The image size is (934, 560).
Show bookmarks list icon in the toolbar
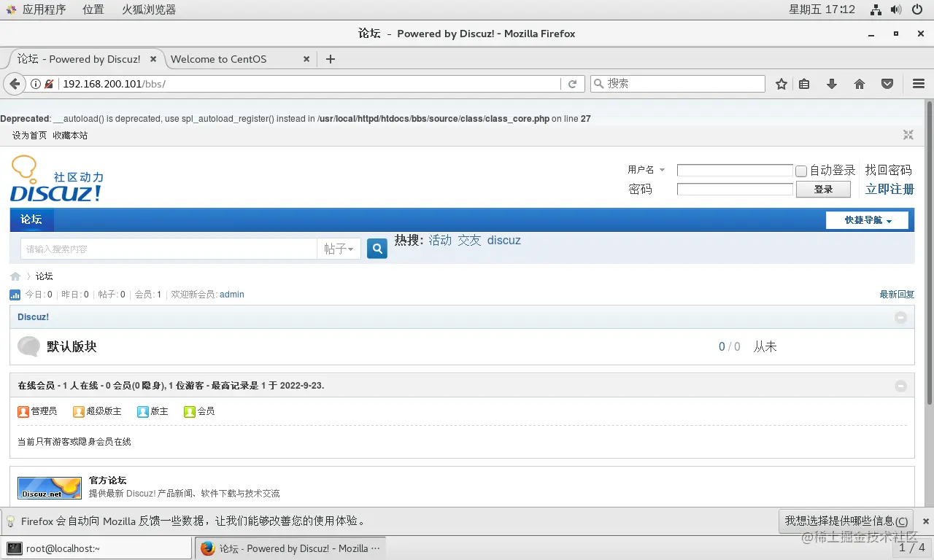point(804,84)
